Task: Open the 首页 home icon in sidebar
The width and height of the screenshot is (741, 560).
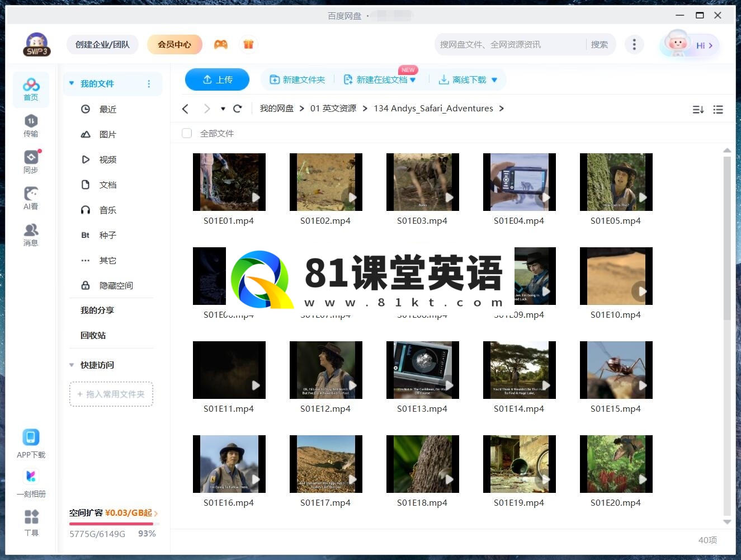Action: coord(31,89)
